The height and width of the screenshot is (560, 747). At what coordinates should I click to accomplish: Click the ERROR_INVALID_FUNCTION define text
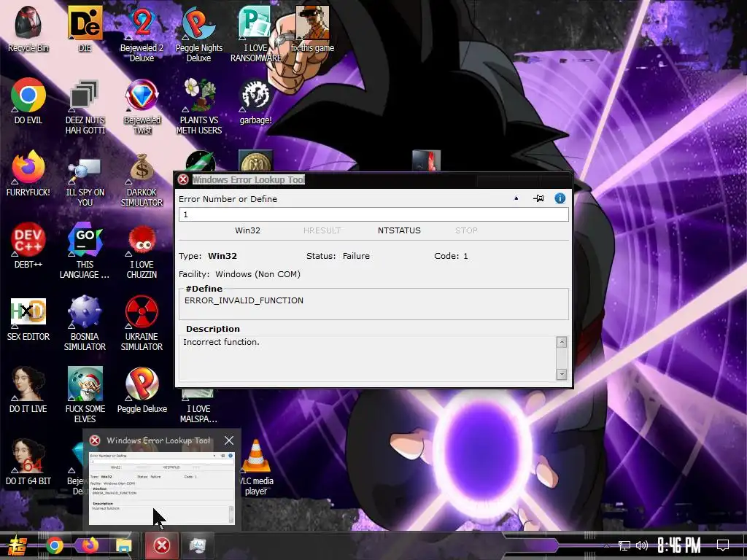click(244, 300)
